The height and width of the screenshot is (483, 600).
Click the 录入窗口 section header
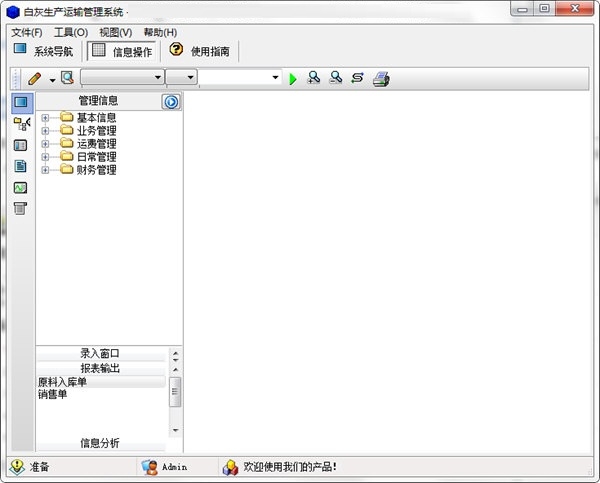pyautogui.click(x=100, y=354)
